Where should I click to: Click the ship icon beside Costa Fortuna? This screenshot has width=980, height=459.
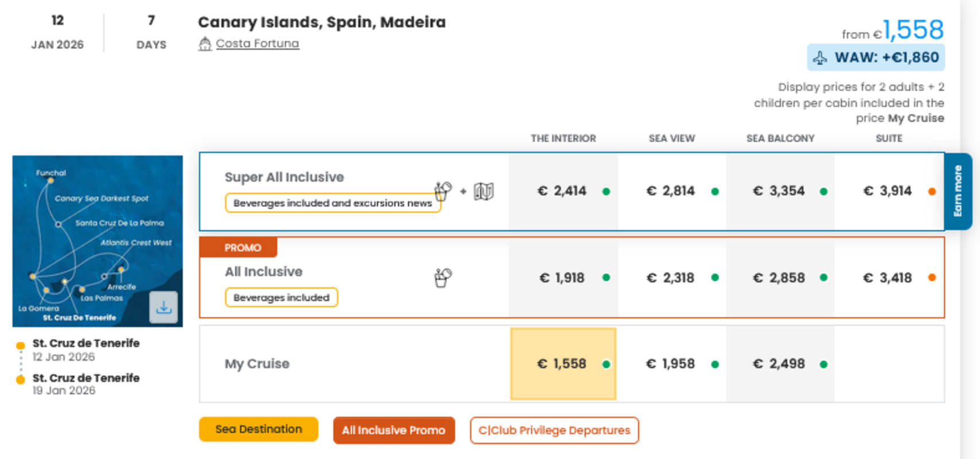205,44
